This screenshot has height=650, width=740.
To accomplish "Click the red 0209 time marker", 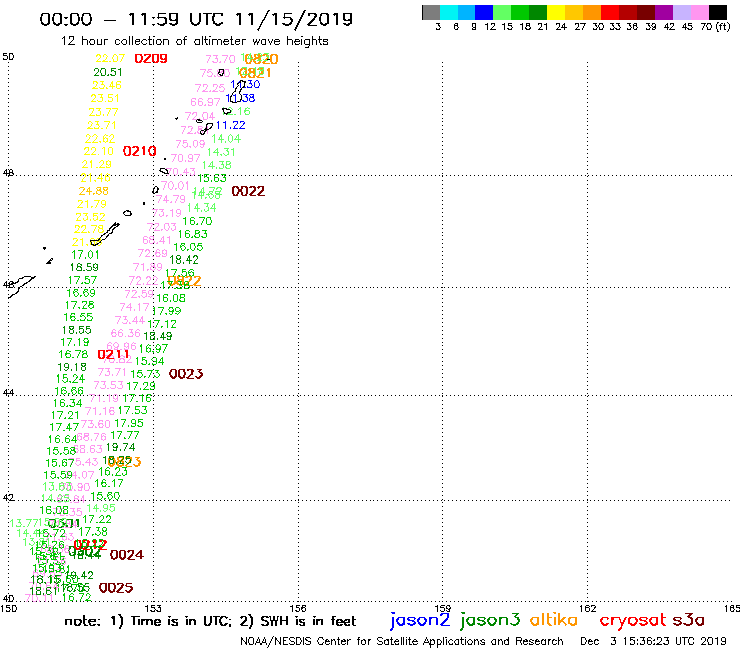I will pyautogui.click(x=151, y=59).
